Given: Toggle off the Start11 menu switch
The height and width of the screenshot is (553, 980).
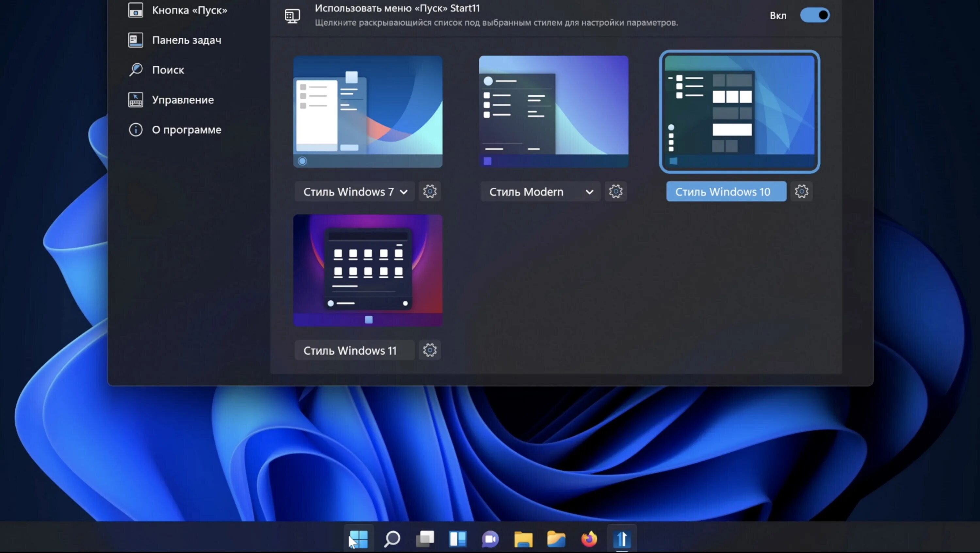Looking at the screenshot, I should click(x=814, y=15).
